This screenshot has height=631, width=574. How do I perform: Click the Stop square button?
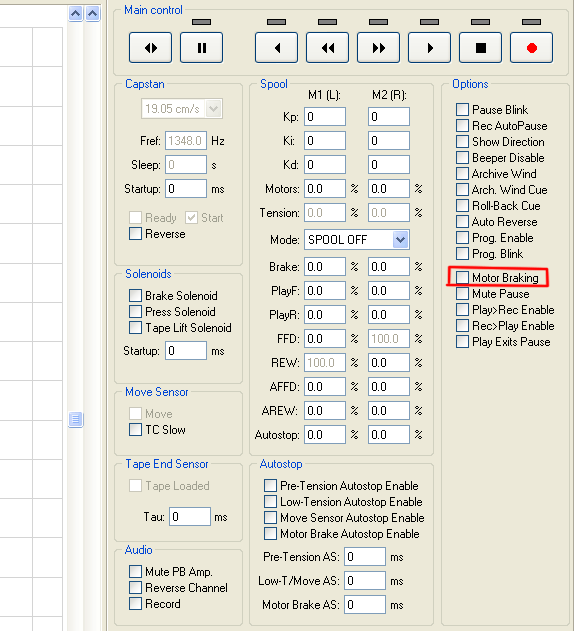pyautogui.click(x=480, y=48)
